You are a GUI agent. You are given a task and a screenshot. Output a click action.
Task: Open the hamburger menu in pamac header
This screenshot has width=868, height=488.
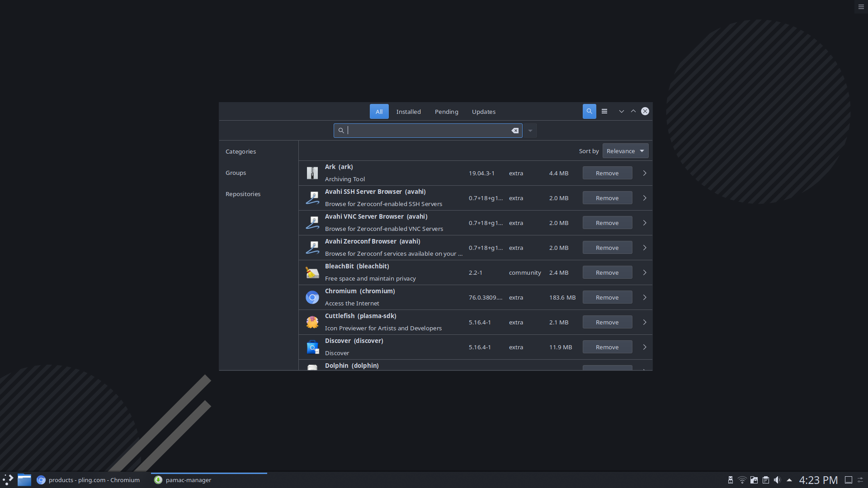[604, 111]
